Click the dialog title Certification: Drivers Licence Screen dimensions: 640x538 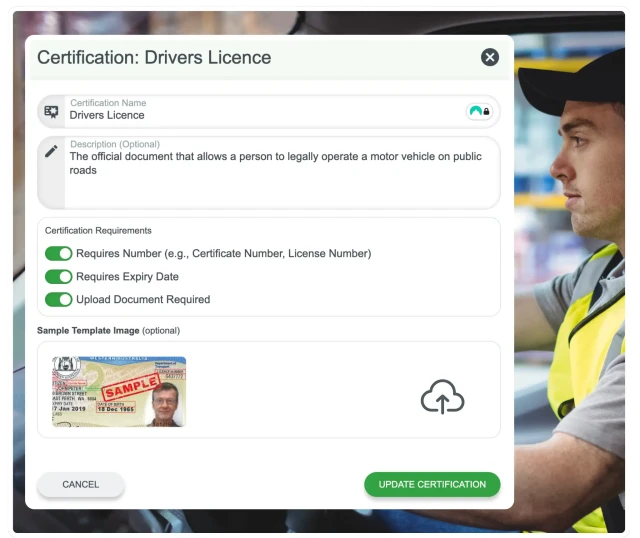point(154,57)
